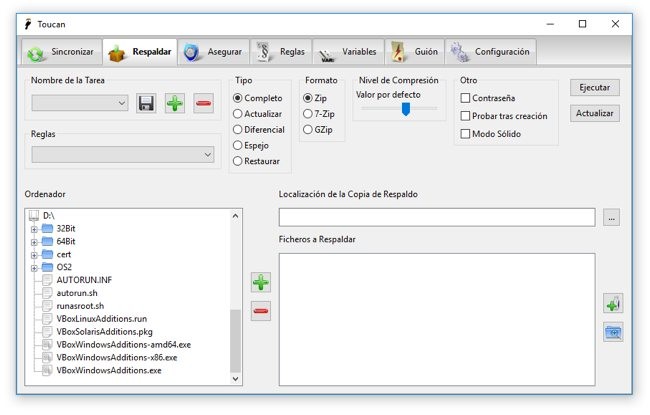This screenshot has width=650, height=415.
Task: Click the VBoxWindowsAdditions.exe file icon
Action: pos(47,370)
